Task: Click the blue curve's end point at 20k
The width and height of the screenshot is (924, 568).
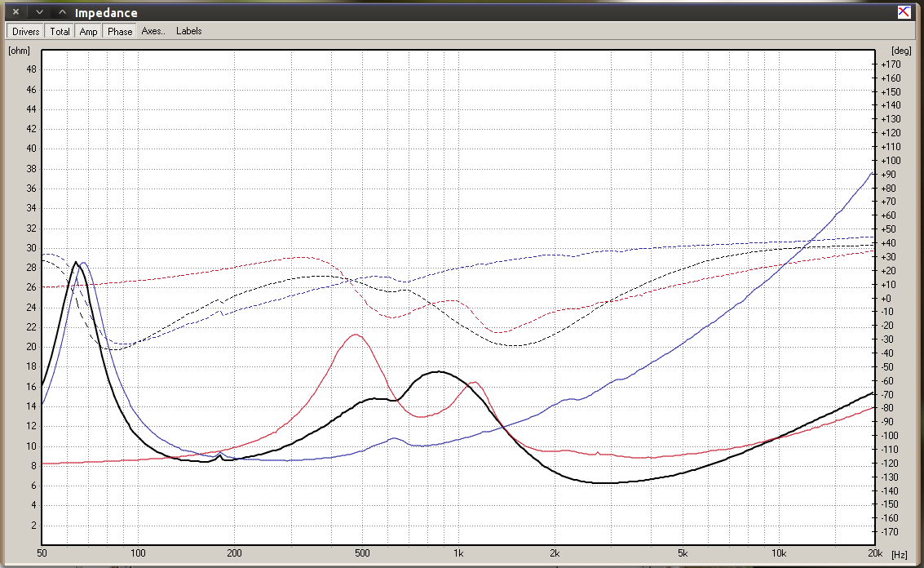Action: 873,171
